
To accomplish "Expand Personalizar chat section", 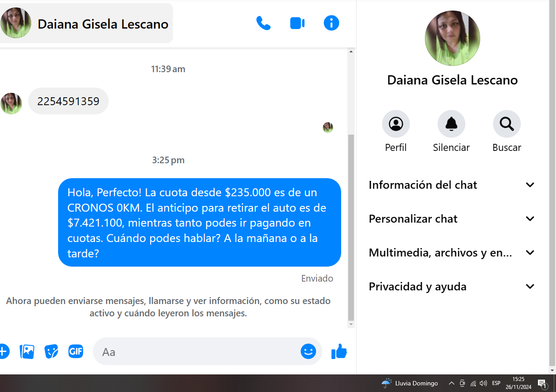I will pyautogui.click(x=452, y=219).
